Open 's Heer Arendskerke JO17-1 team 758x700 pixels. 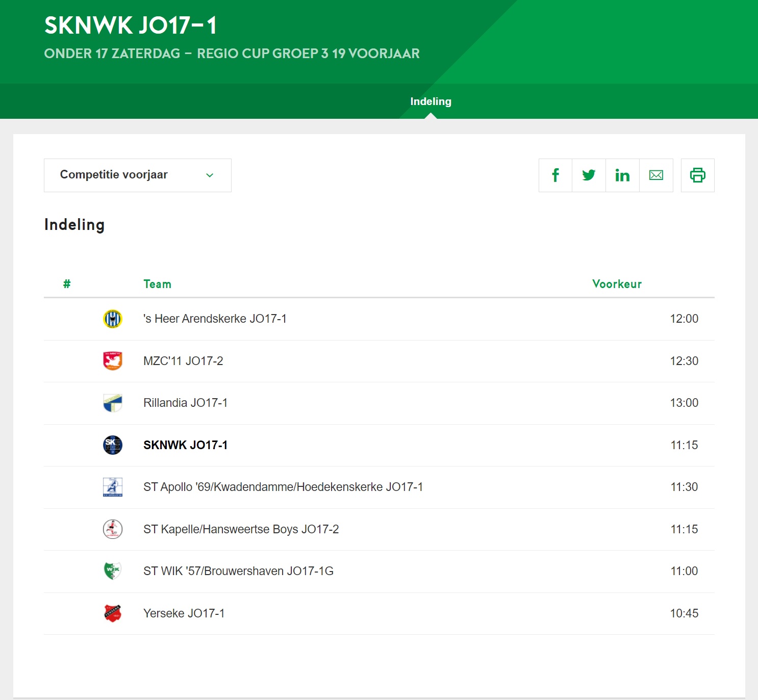pyautogui.click(x=215, y=319)
